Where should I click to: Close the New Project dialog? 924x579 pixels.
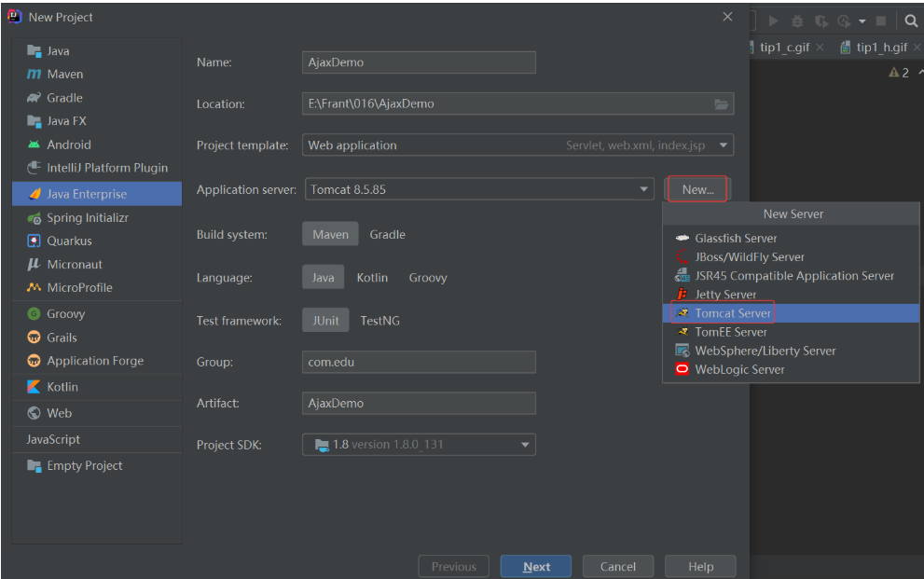(x=728, y=17)
